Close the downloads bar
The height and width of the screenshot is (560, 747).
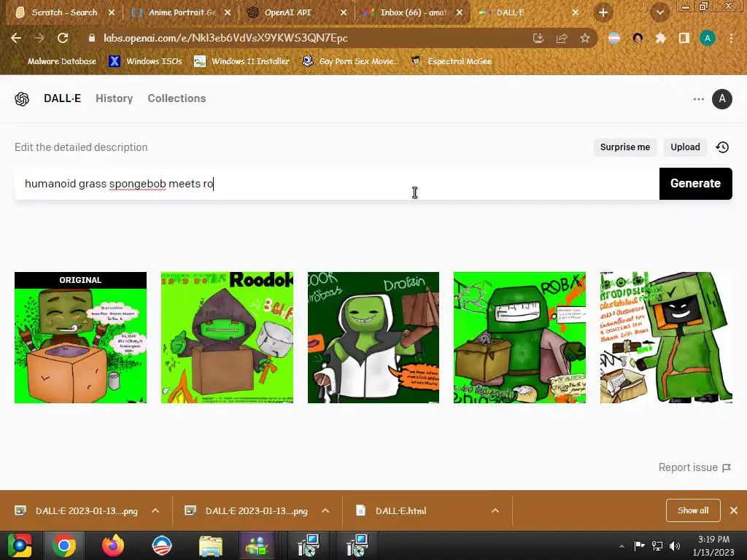734,510
